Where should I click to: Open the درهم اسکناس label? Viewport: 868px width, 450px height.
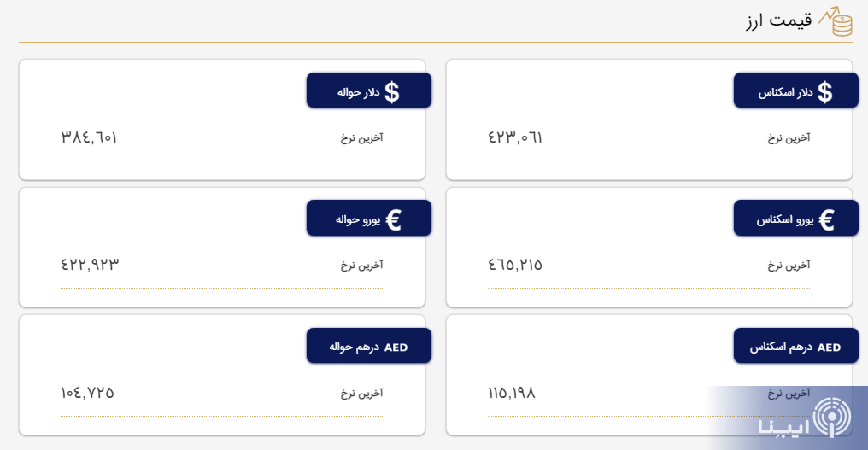tap(781, 348)
